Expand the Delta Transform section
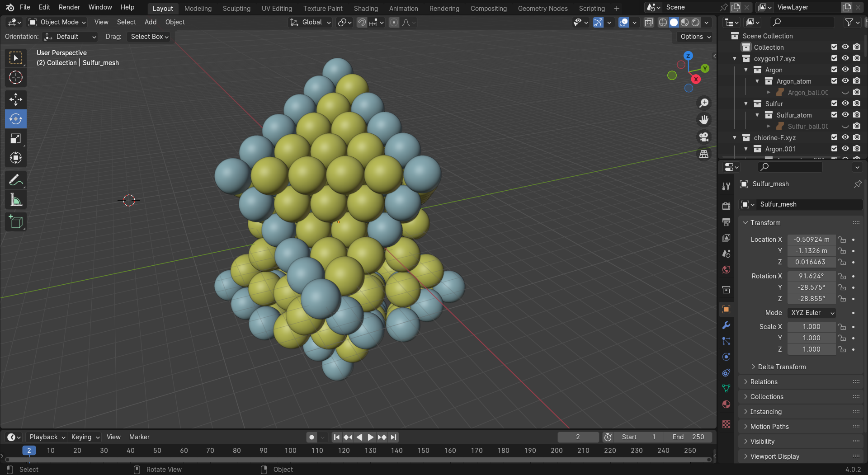The height and width of the screenshot is (475, 868). pyautogui.click(x=781, y=367)
